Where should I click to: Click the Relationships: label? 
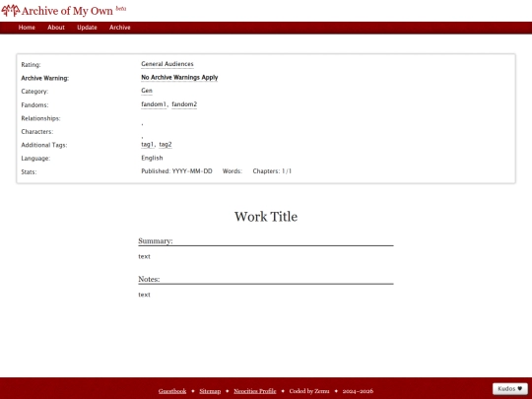pos(40,118)
